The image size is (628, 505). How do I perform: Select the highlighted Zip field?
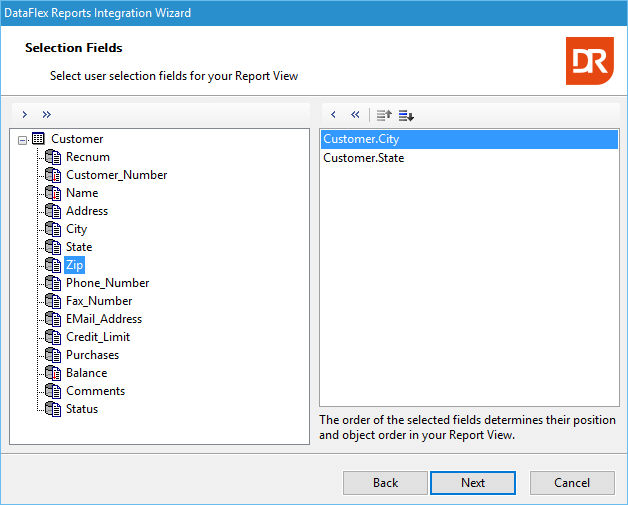point(74,265)
